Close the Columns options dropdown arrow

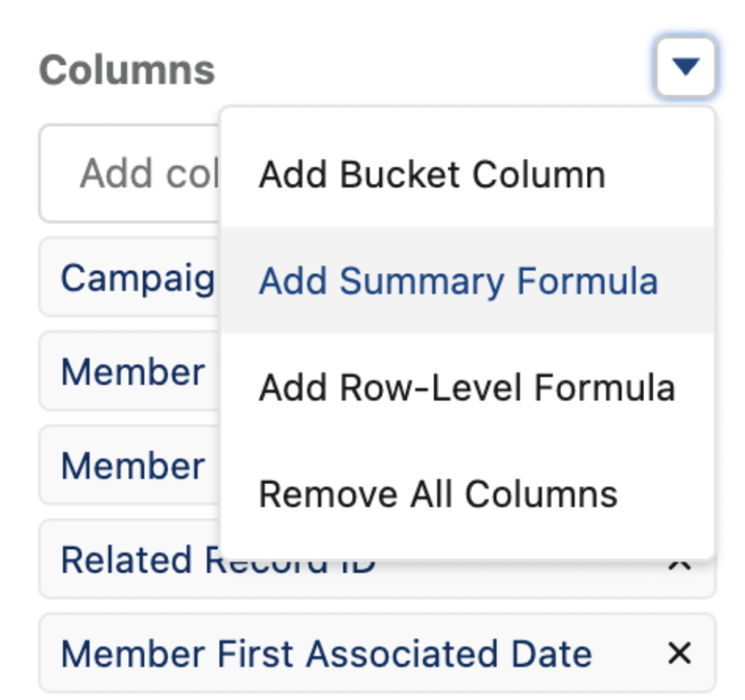(x=685, y=67)
